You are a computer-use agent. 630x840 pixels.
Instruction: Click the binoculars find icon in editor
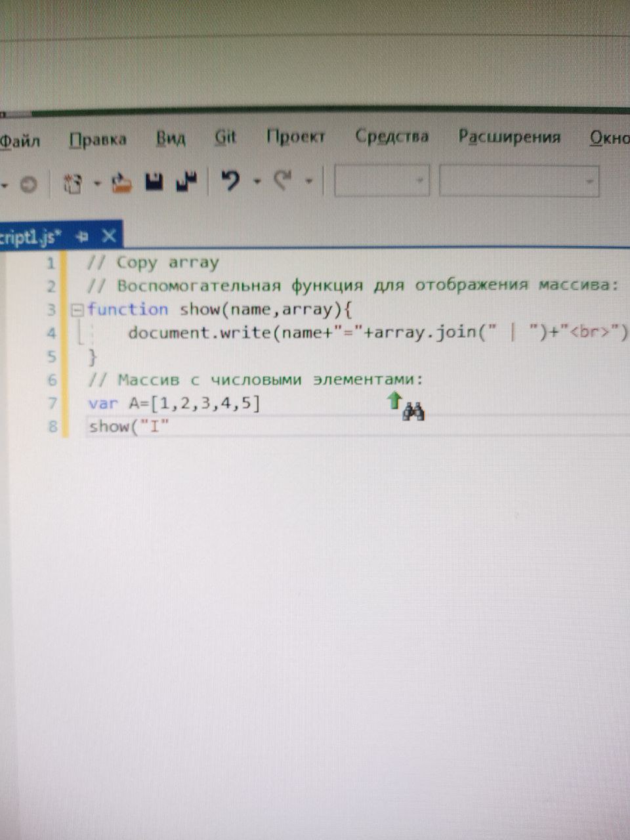pos(413,411)
